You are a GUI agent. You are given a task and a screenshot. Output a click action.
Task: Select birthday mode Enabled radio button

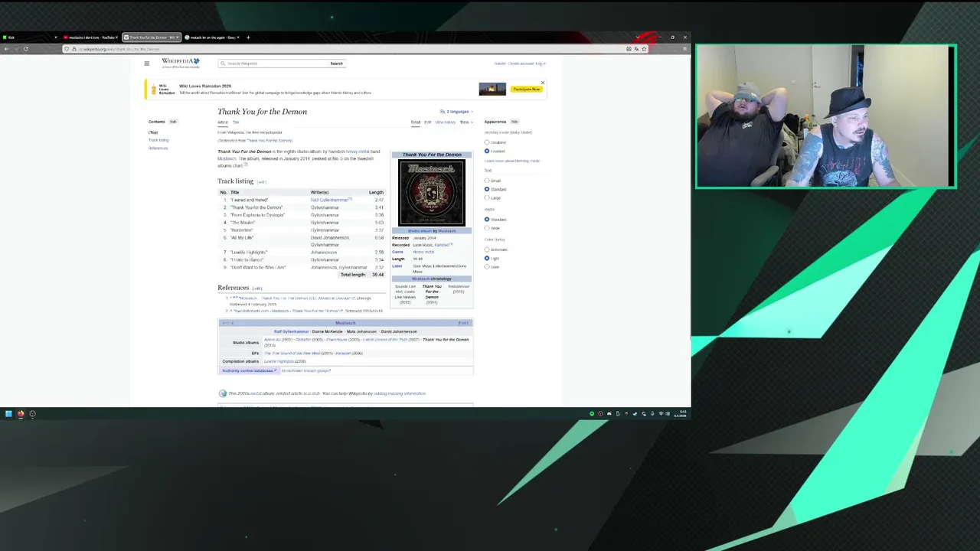point(487,151)
